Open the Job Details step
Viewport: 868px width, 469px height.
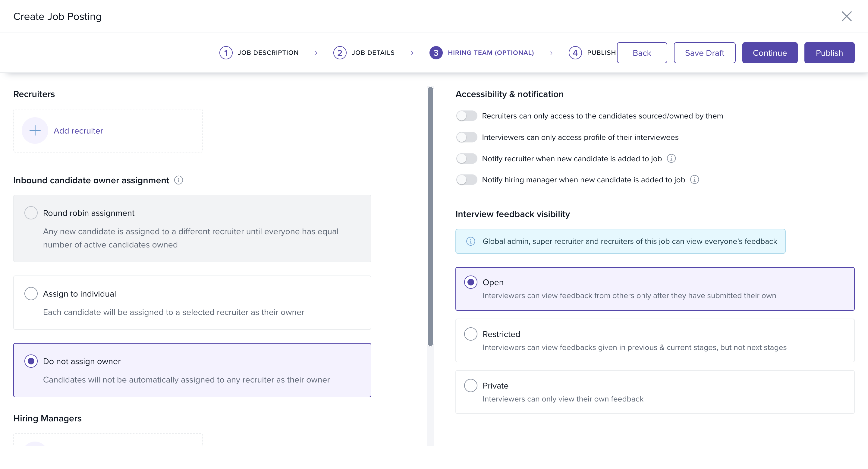pos(373,52)
